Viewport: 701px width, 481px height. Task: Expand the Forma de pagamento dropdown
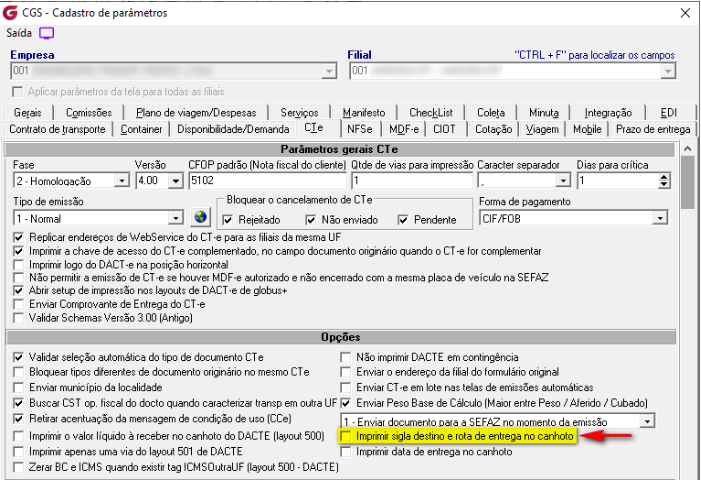point(660,218)
